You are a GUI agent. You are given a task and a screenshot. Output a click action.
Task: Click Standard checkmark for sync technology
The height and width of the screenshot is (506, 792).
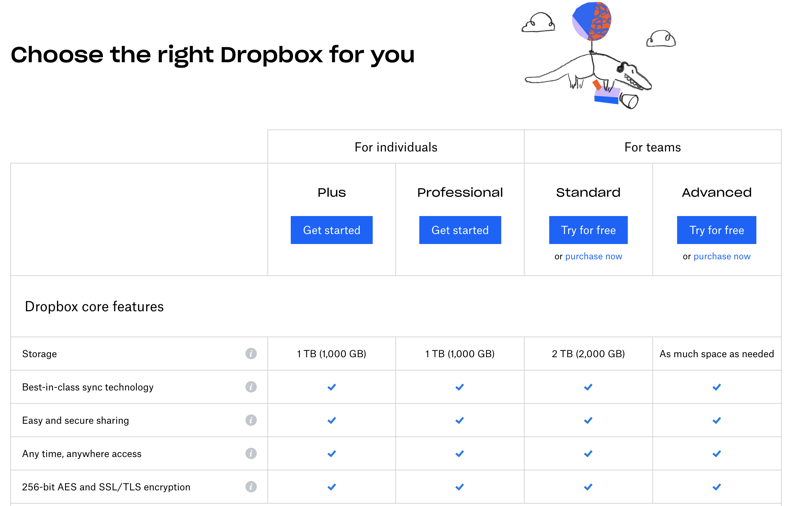click(x=588, y=387)
